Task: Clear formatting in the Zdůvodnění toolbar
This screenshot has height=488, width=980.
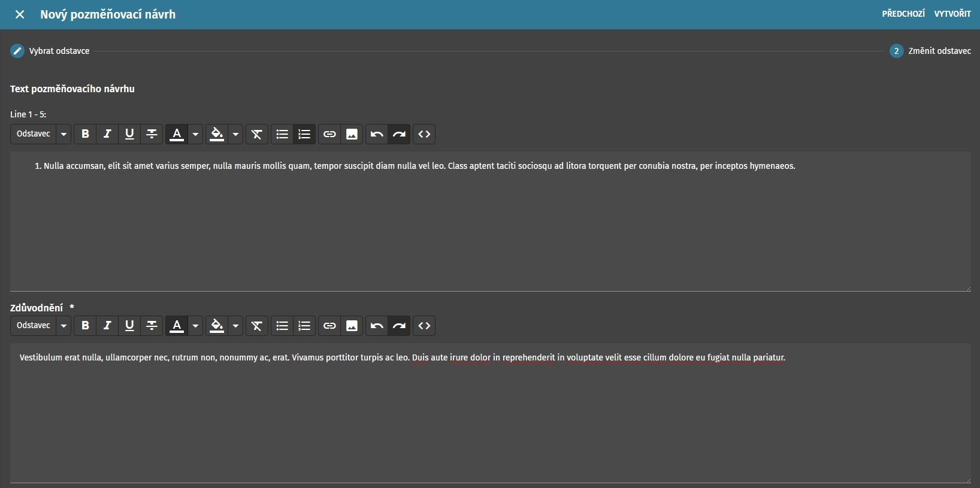Action: 257,326
